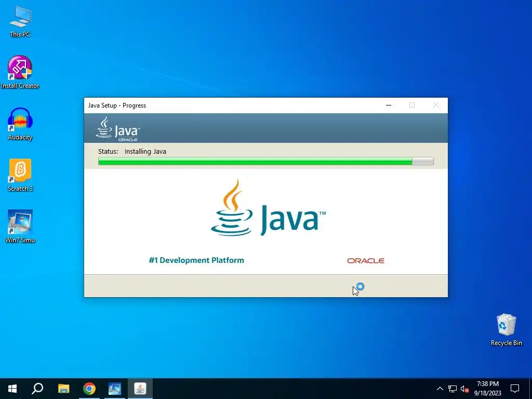Viewport: 532px width, 399px height.
Task: Click the Show desktop sliver at taskbar end
Action: (x=530, y=389)
